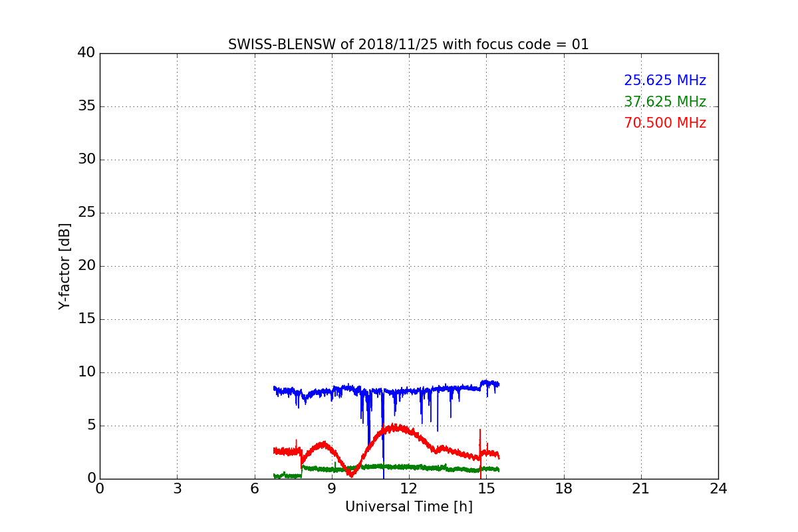Screen dimensions: 798x532
Task: Click x-axis tick value 12
Action: 409,489
